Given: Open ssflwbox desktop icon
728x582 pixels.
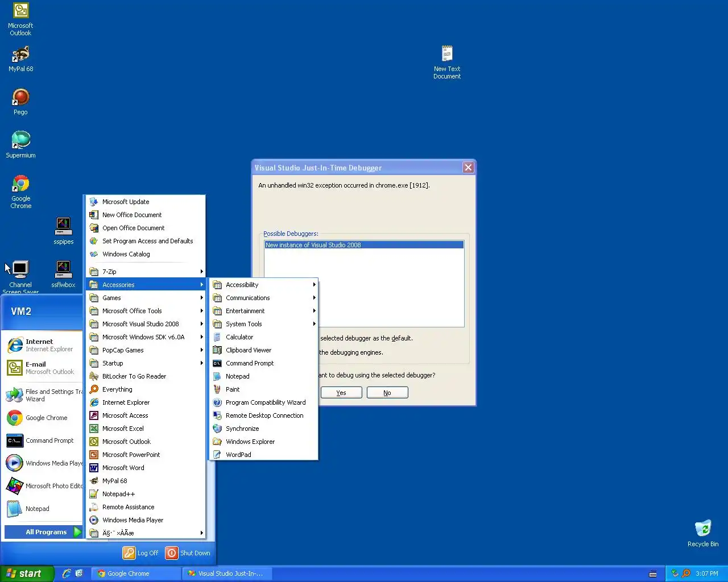Looking at the screenshot, I should [x=63, y=275].
